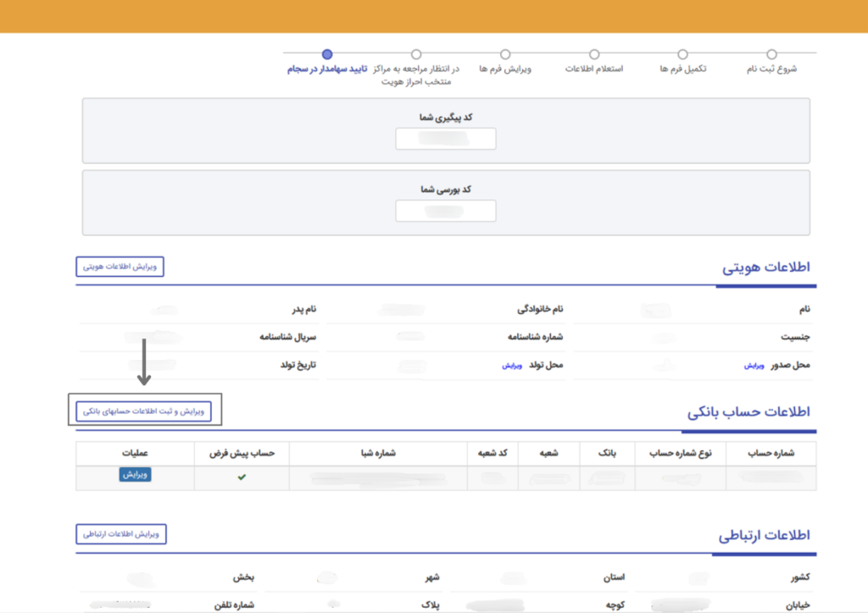Click the ویرایش link beside محل صدور
The height and width of the screenshot is (613, 868).
754,365
